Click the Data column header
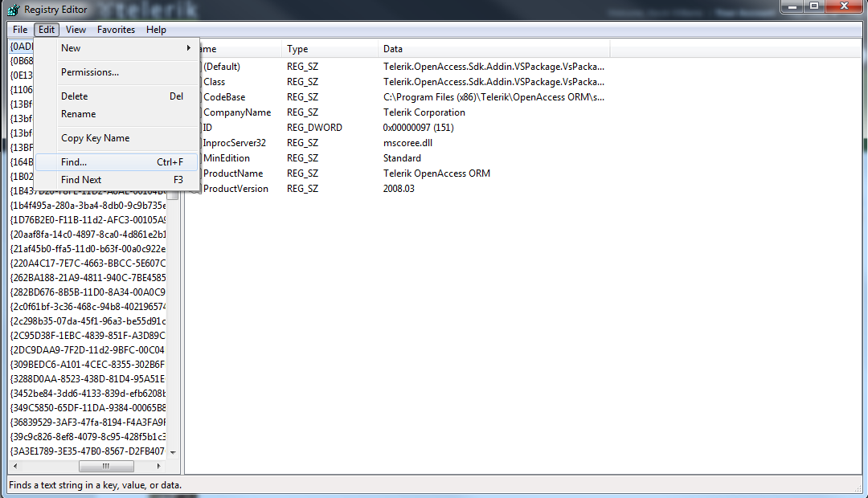 [x=493, y=49]
